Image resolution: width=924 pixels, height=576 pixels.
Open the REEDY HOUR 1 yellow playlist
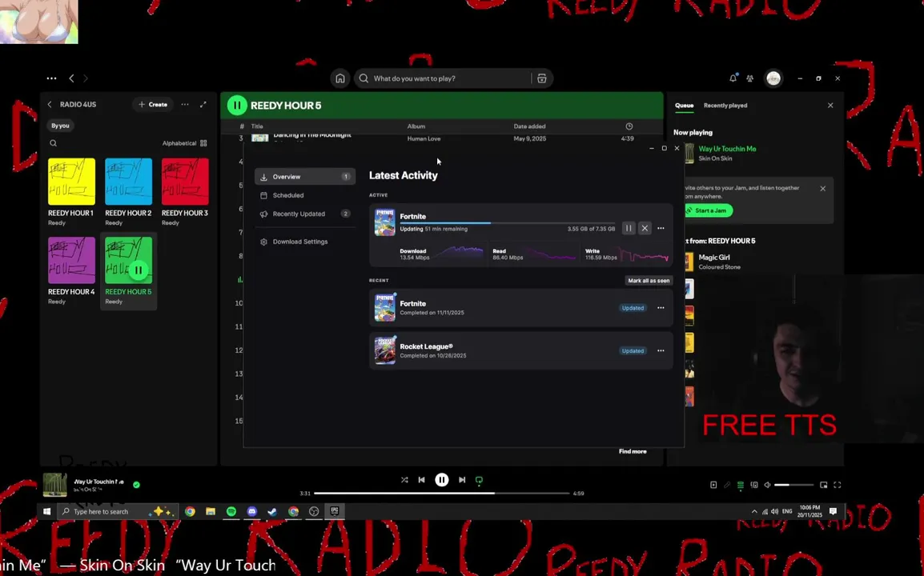71,192
